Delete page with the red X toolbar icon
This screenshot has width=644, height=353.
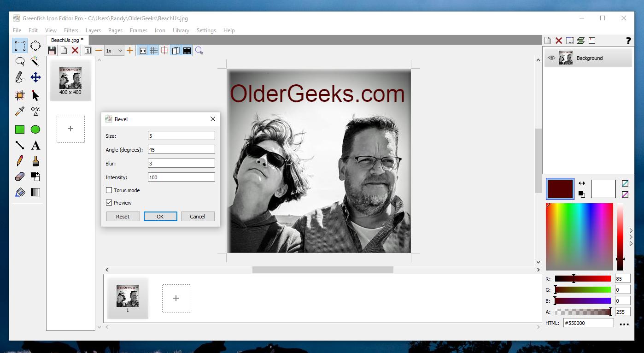pyautogui.click(x=75, y=51)
